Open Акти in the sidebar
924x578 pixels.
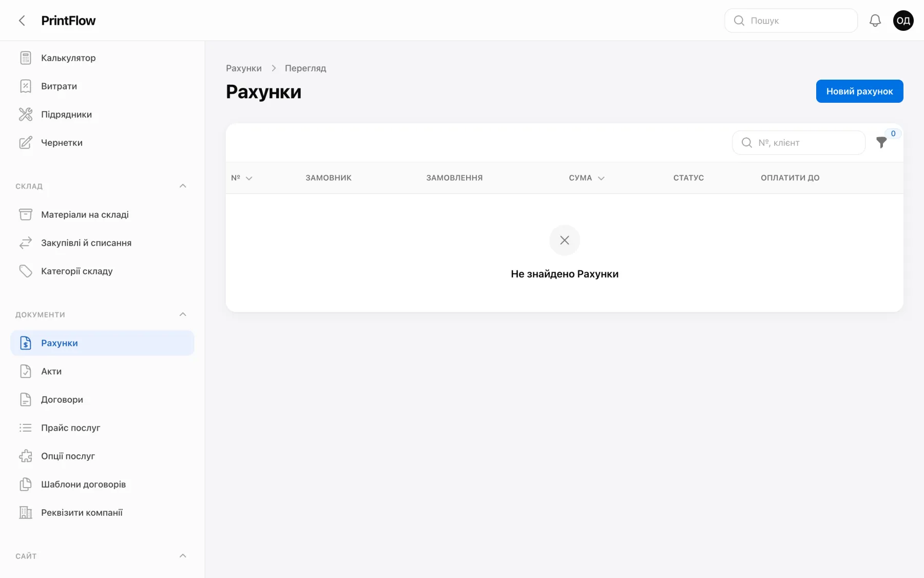[103, 371]
